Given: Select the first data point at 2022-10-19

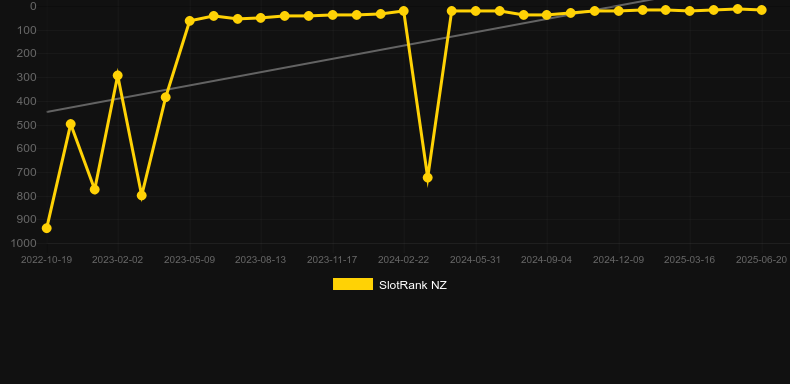Looking at the screenshot, I should coord(47,228).
